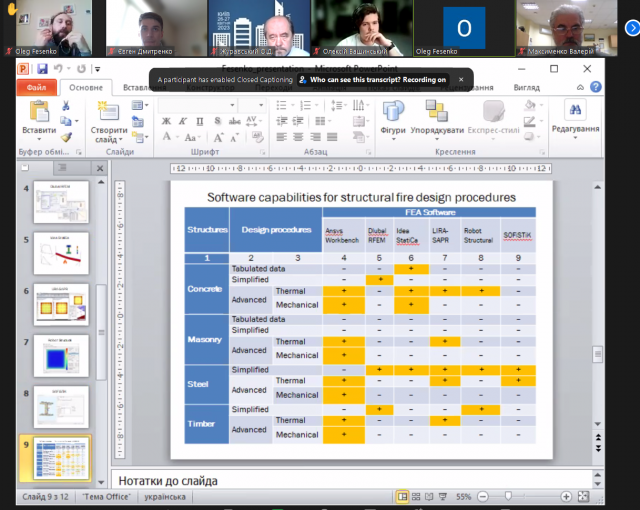Select slide 8 thumbnail

(x=61, y=407)
